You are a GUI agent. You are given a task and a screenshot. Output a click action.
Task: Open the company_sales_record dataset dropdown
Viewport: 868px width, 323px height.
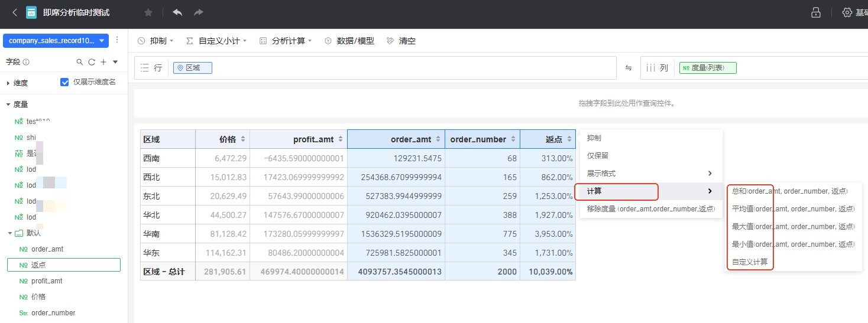[56, 41]
